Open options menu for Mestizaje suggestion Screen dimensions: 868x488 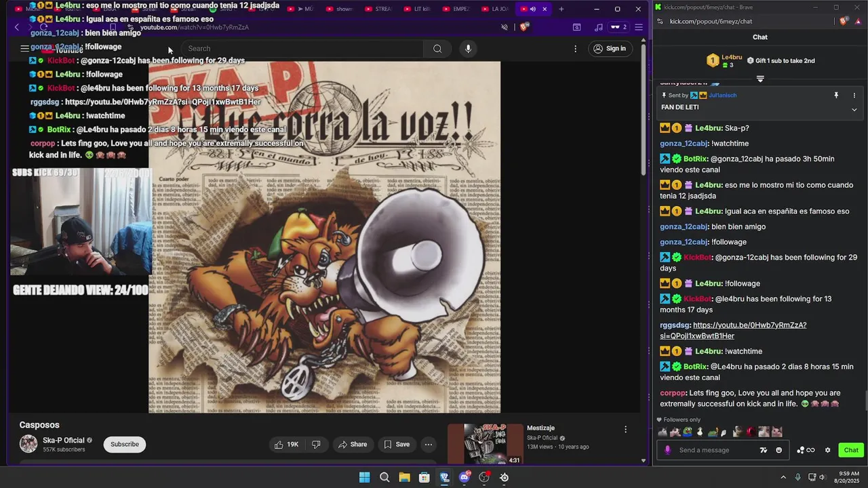click(x=625, y=429)
